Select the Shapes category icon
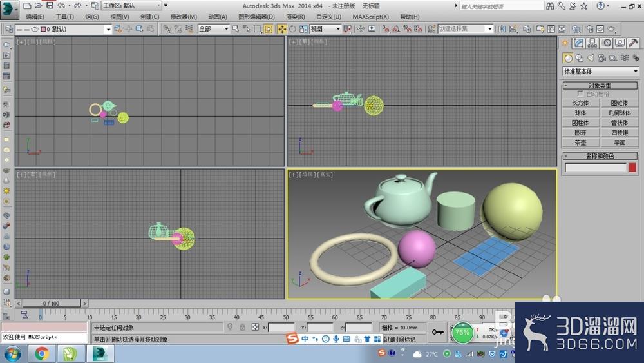Viewport: 644px width, 363px height. [x=579, y=58]
